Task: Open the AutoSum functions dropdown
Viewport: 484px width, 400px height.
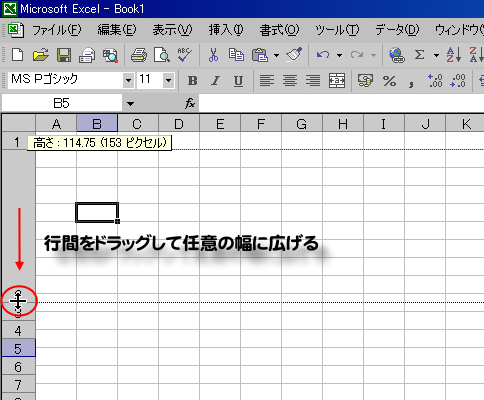Action: pos(436,55)
